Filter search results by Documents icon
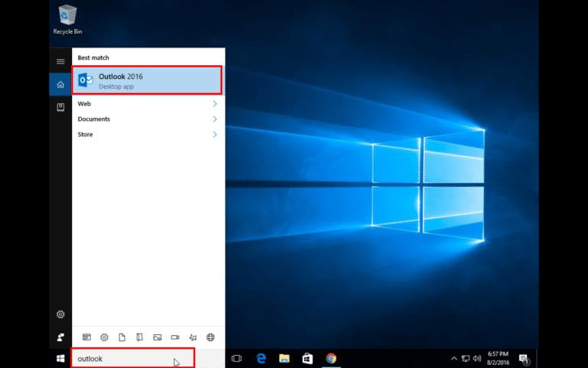 [x=122, y=337]
